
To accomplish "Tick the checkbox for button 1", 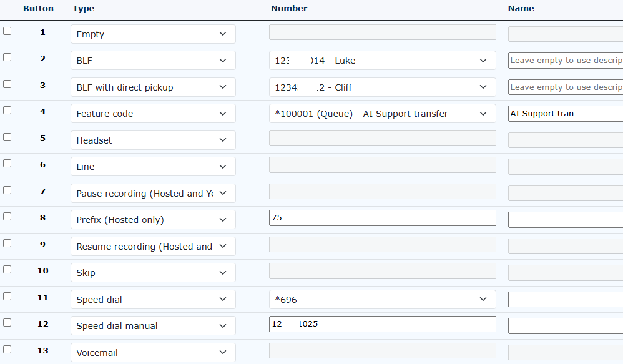I will 7,31.
